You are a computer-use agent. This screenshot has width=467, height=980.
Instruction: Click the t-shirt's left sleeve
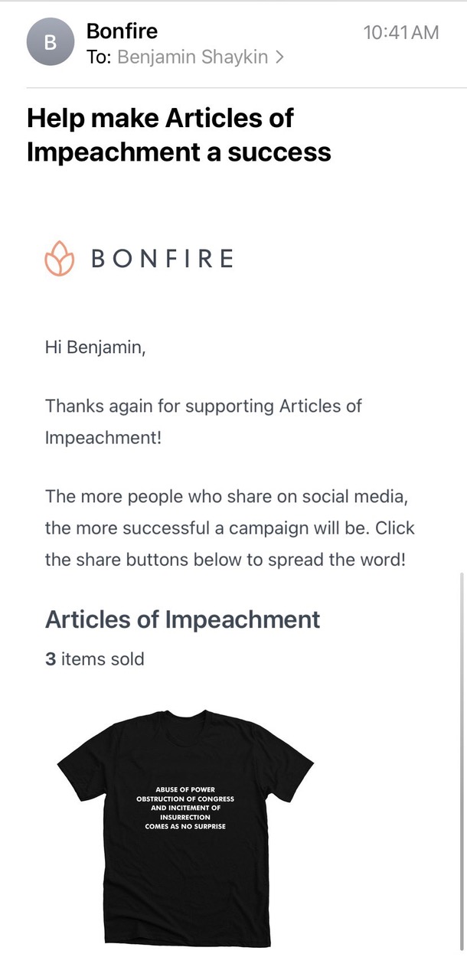click(x=80, y=758)
